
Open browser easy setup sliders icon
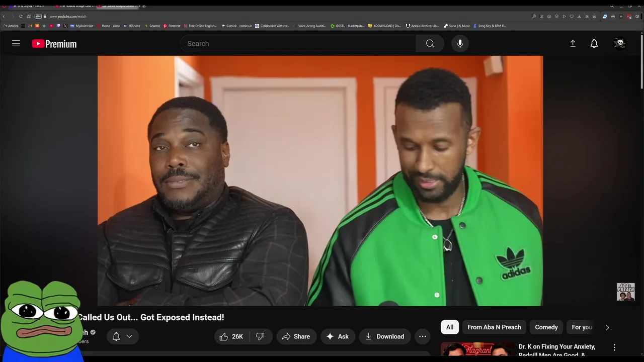tap(587, 17)
